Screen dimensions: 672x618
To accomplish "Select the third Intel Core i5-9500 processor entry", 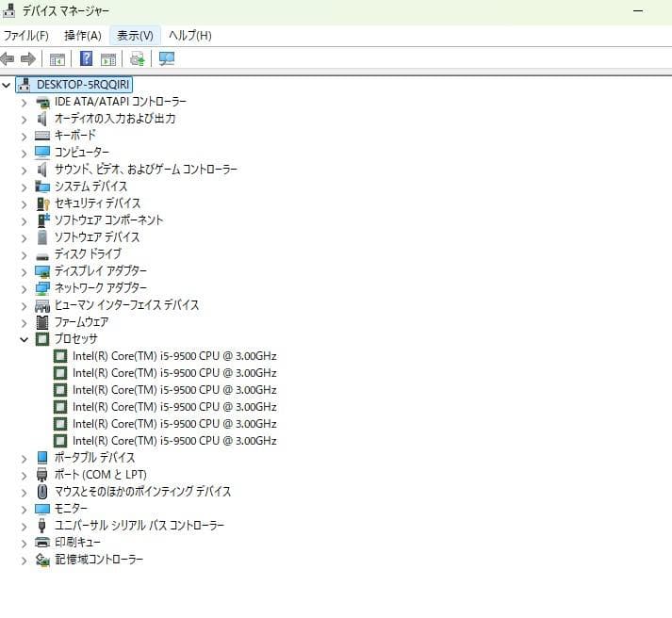I will click(x=174, y=390).
